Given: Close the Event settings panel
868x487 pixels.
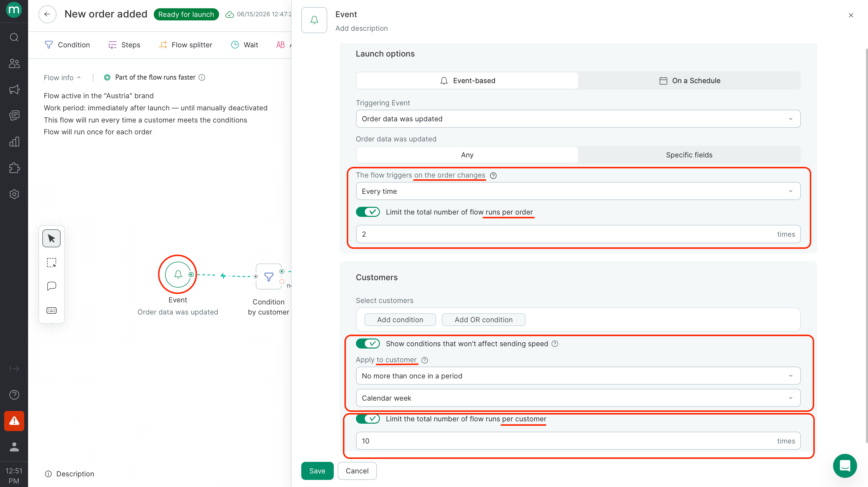Looking at the screenshot, I should (851, 15).
